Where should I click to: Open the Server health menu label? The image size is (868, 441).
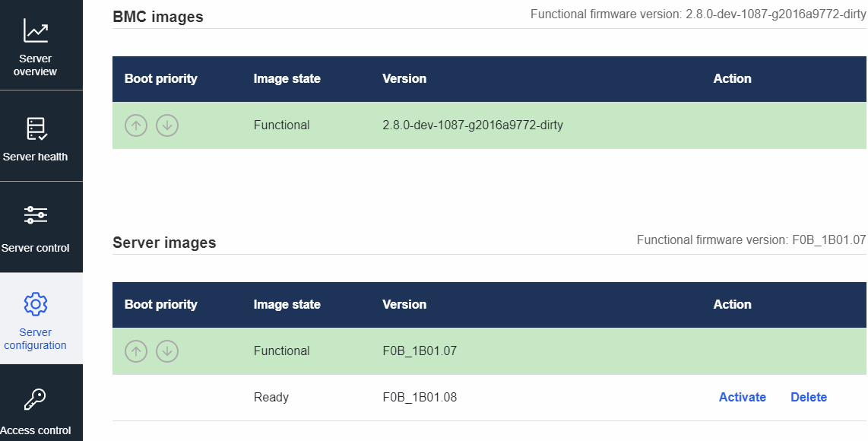[x=36, y=157]
